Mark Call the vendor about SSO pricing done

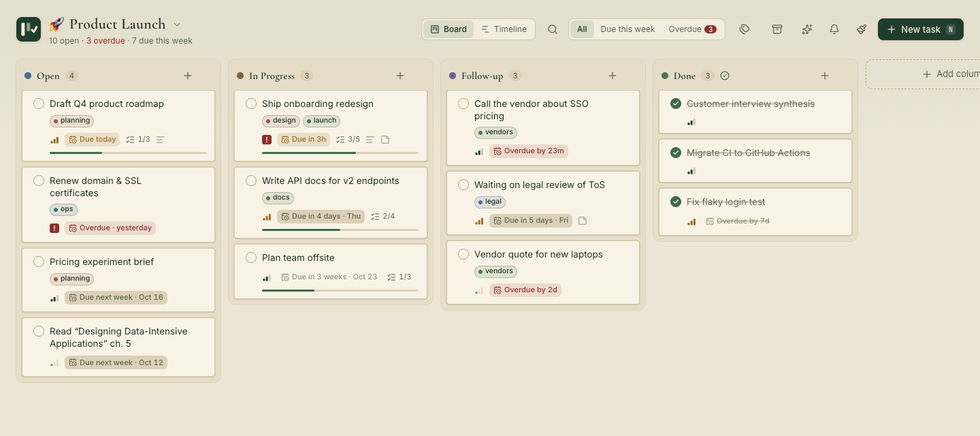tap(463, 104)
